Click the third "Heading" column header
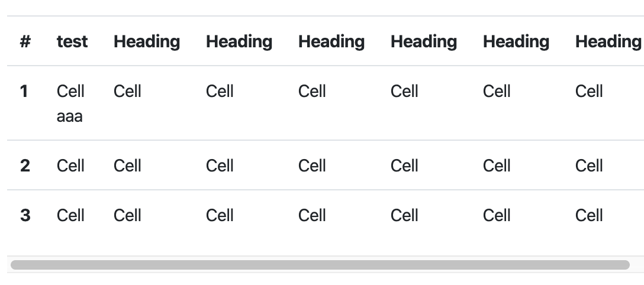Screen dimensions: 644x285 (331, 41)
